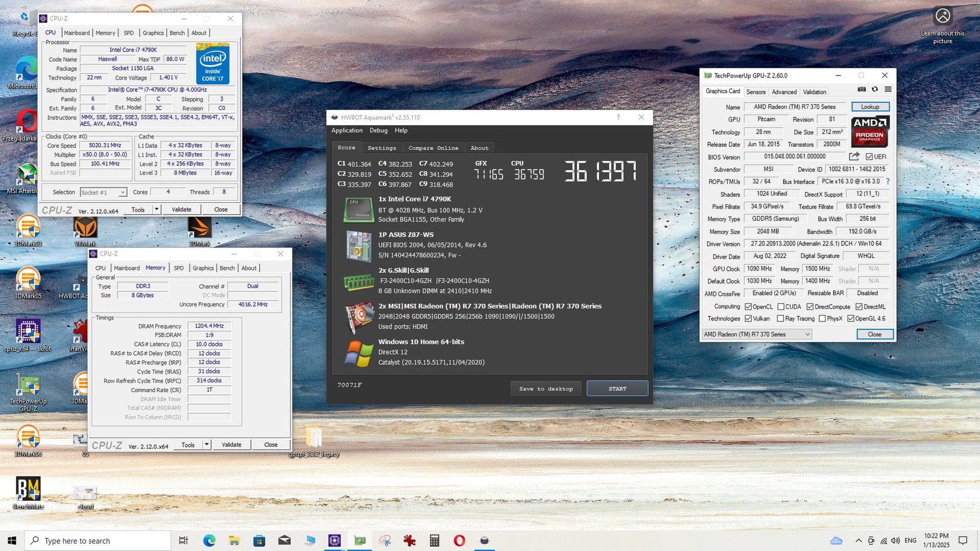The width and height of the screenshot is (980, 551).
Task: Click the Core Speed value 5020.31 MHz
Action: (x=105, y=145)
